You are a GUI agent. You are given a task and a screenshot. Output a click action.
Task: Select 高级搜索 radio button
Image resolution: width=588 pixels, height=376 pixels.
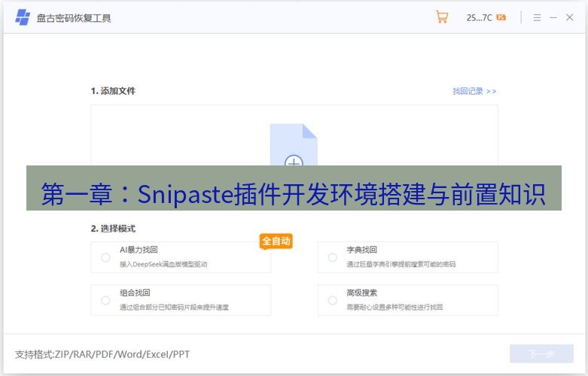point(332,300)
